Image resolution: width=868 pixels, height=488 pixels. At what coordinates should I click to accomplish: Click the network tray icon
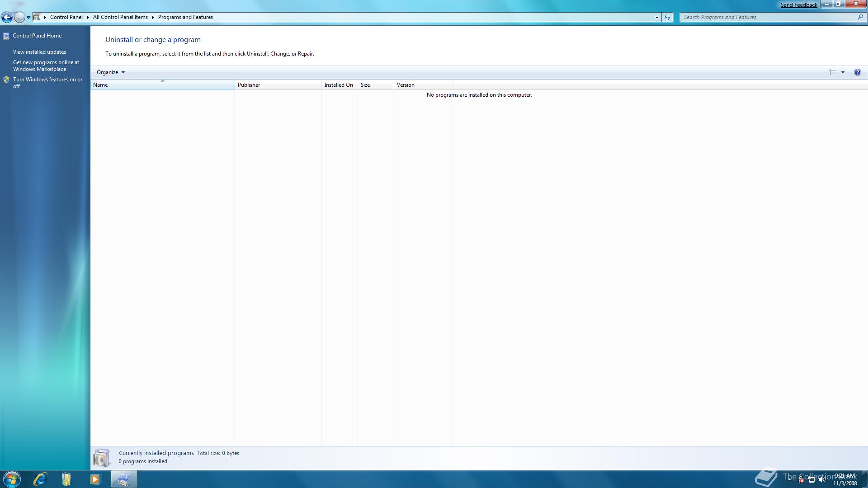[x=812, y=480]
